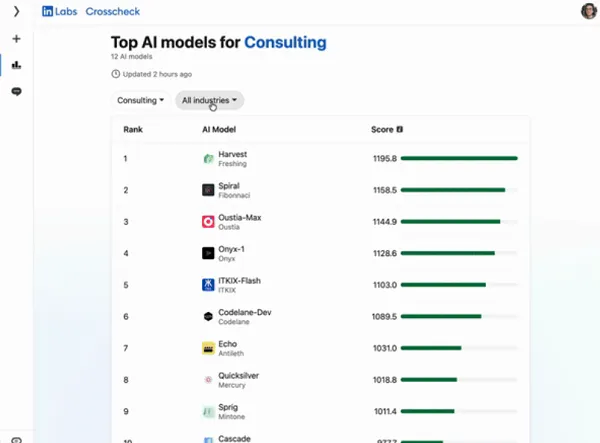Image resolution: width=600 pixels, height=443 pixels.
Task: Select the Spiral model name
Action: pyautogui.click(x=229, y=186)
